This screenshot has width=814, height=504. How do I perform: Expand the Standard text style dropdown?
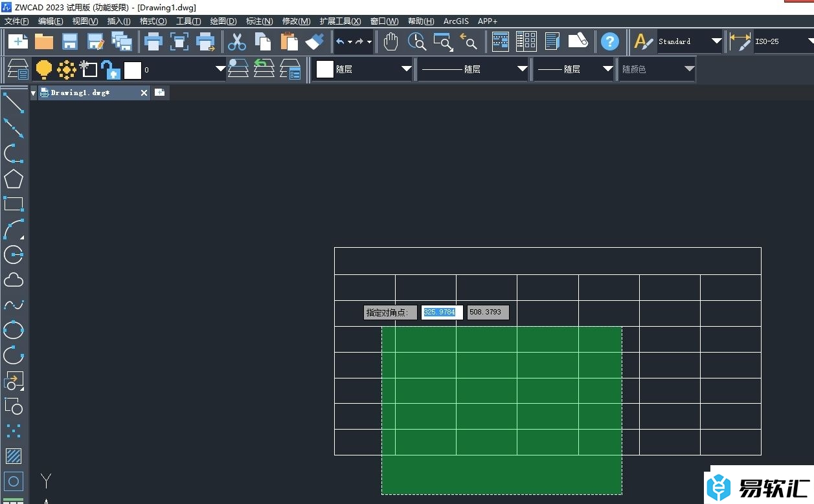[716, 41]
